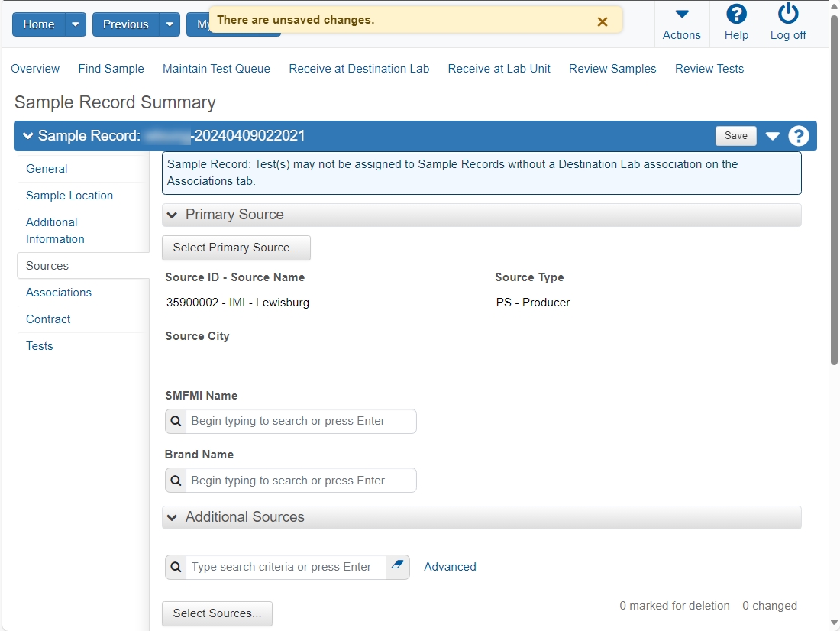
Task: Click the source '35900002 - IMI - Lewisburg'
Action: [237, 303]
